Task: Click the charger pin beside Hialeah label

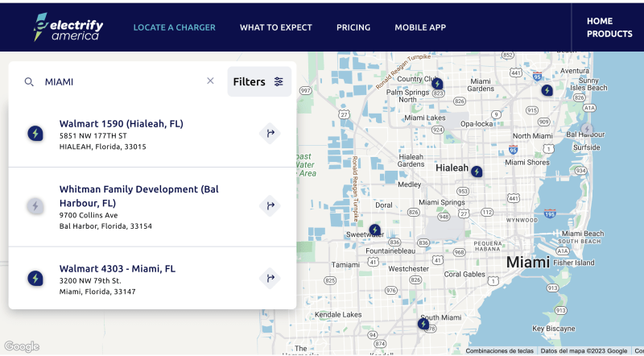Action: click(477, 172)
